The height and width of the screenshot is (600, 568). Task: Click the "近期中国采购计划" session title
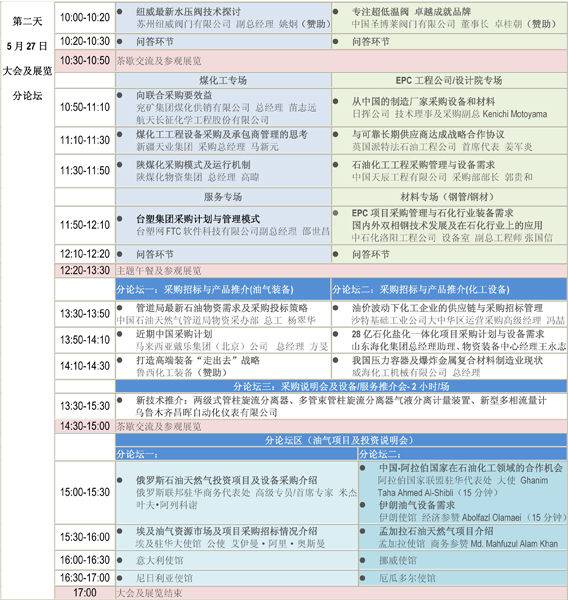174,334
